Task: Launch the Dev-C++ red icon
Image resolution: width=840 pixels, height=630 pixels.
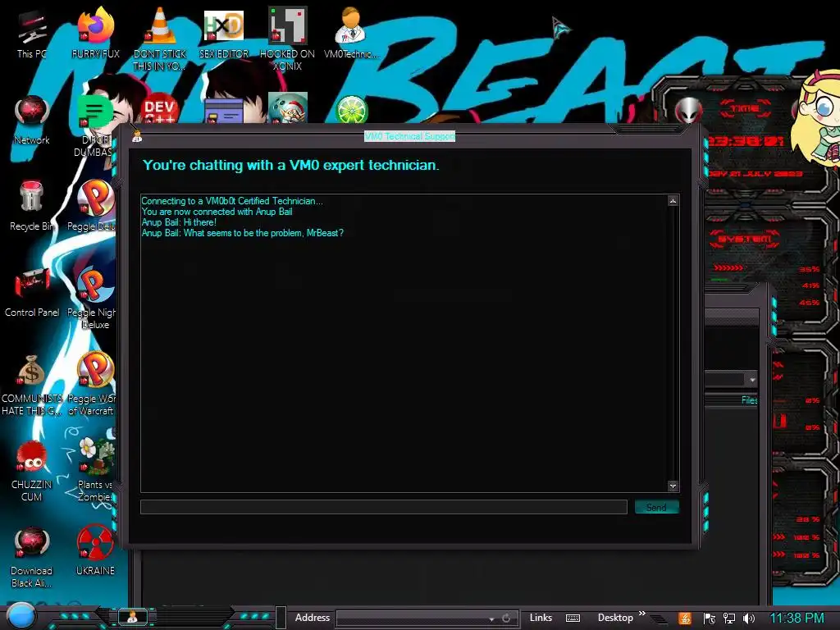Action: tap(159, 109)
